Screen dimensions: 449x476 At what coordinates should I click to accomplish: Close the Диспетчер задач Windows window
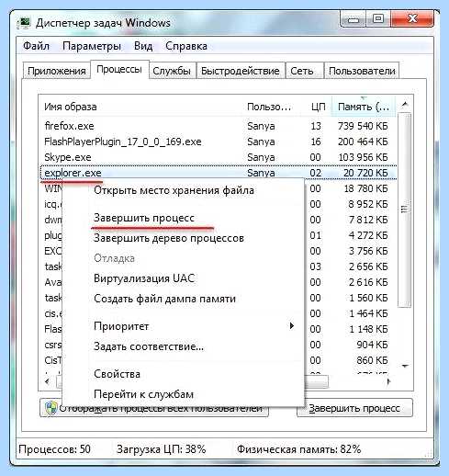(x=412, y=19)
